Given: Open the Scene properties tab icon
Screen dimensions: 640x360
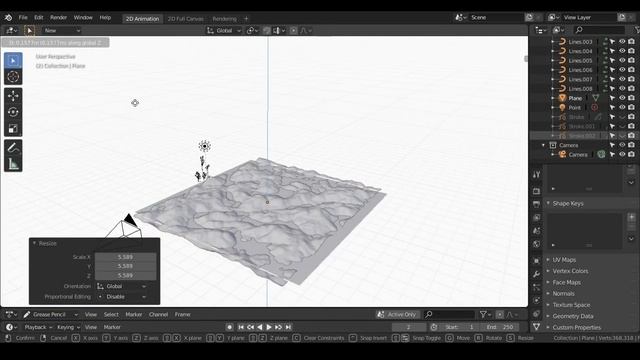Looking at the screenshot, I should 536,231.
